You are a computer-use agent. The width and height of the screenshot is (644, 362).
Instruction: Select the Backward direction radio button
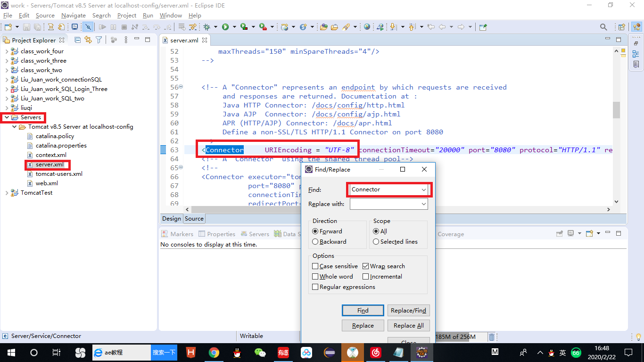(x=315, y=242)
